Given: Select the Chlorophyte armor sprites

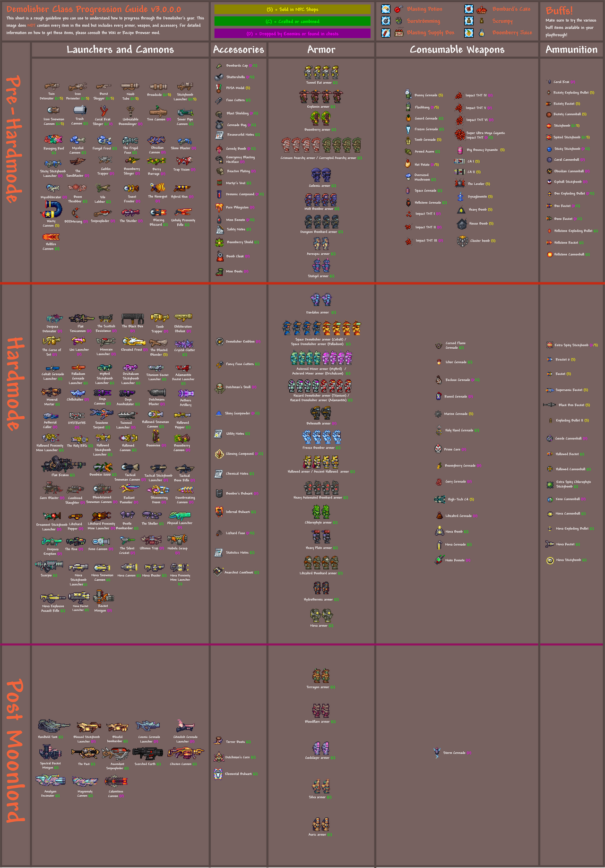Looking at the screenshot, I should (x=321, y=512).
